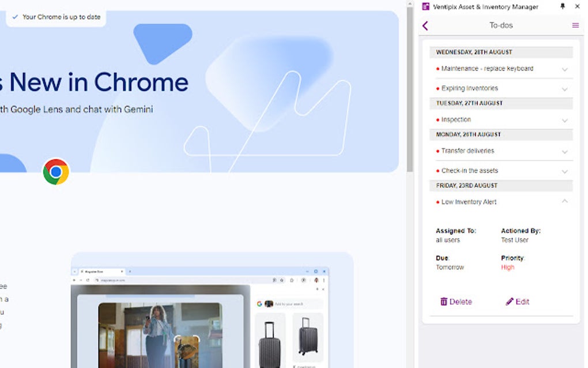Screen dimensions: 588x368
Task: Click the Chrome logo icon
Action: coord(55,171)
